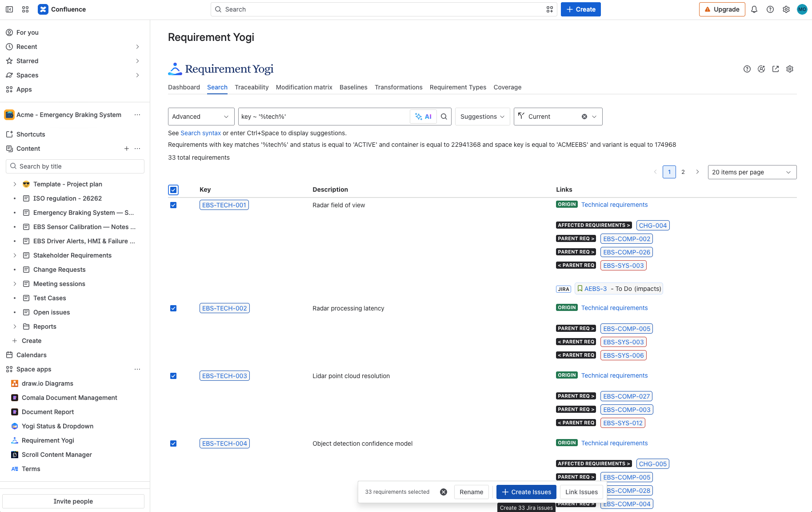Open the Acme space more actions menu

137,115
